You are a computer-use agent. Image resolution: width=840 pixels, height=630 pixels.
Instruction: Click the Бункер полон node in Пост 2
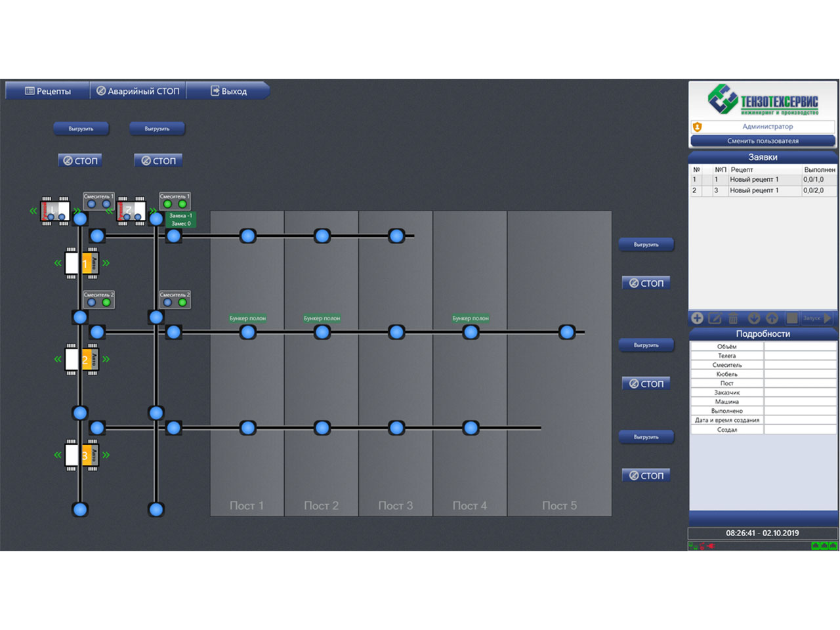click(322, 332)
